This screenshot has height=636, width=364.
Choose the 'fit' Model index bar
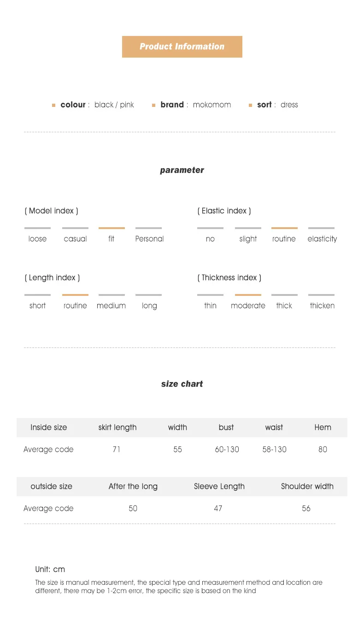click(x=112, y=228)
